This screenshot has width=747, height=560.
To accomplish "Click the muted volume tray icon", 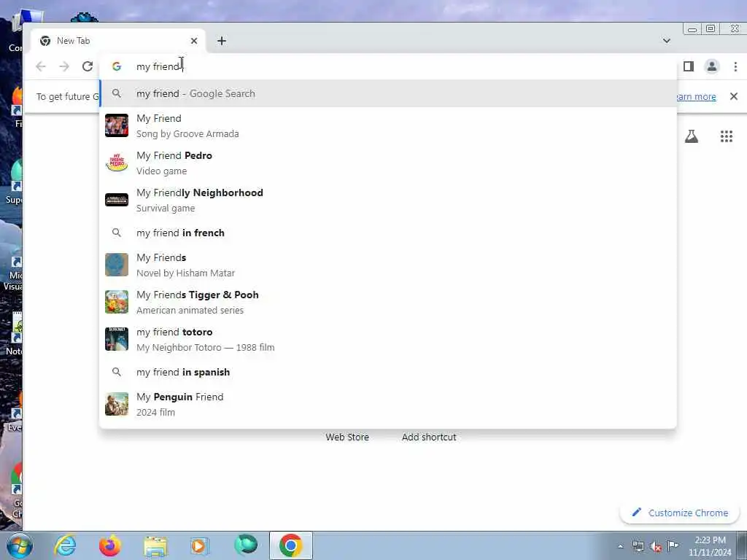I will (x=656, y=546).
